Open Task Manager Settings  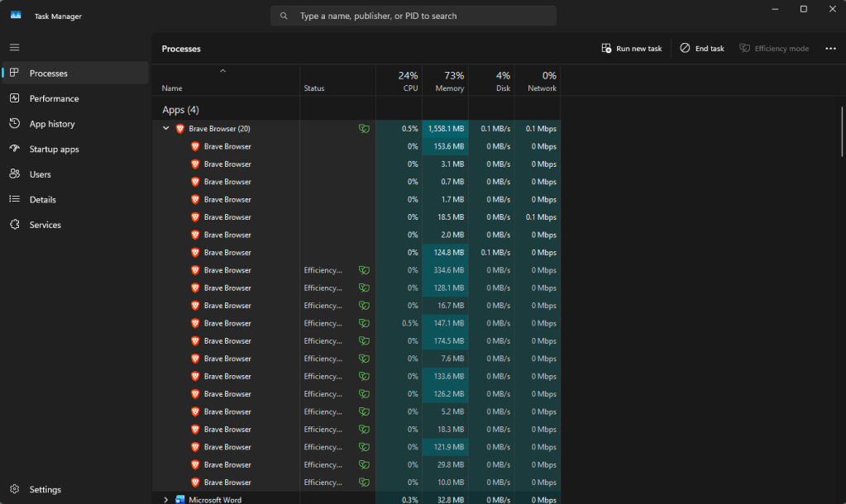click(x=75, y=489)
